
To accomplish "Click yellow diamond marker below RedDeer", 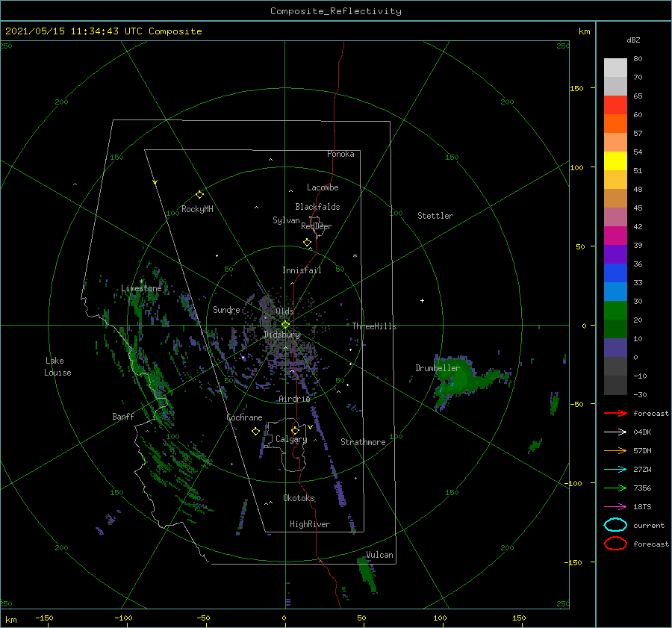I will click(307, 243).
